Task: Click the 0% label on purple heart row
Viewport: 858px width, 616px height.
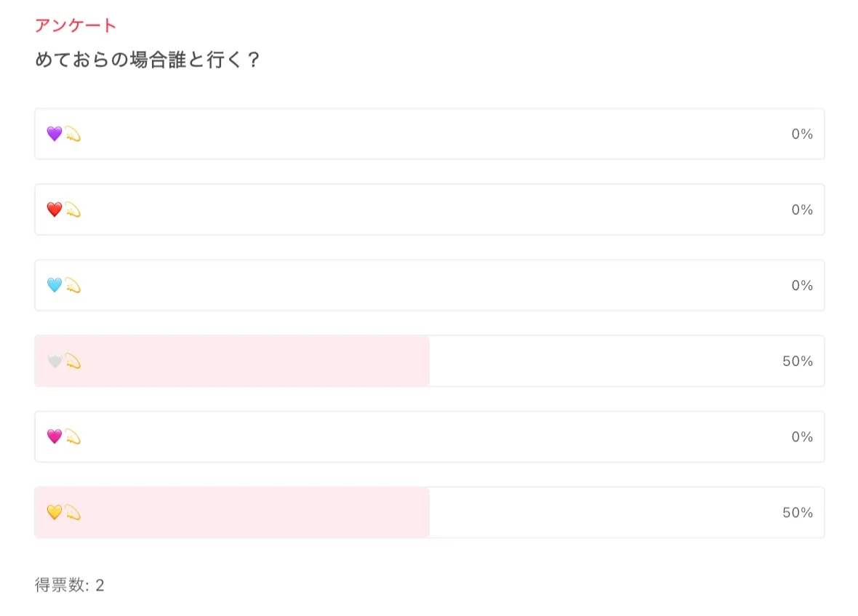Action: (802, 135)
